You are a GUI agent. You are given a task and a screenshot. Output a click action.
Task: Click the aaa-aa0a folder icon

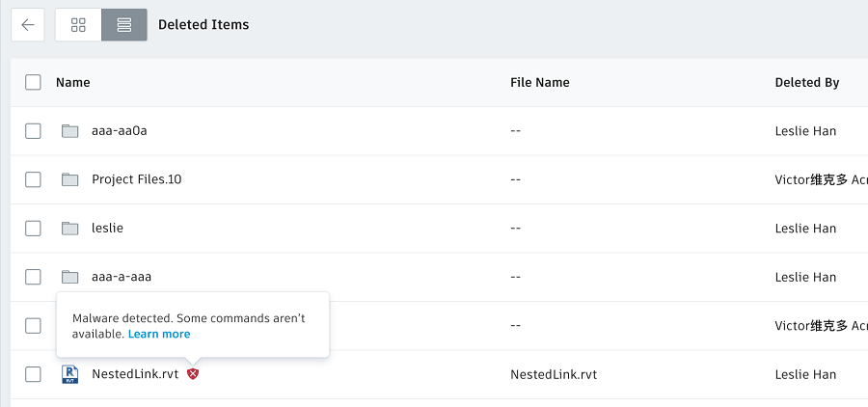click(x=69, y=131)
